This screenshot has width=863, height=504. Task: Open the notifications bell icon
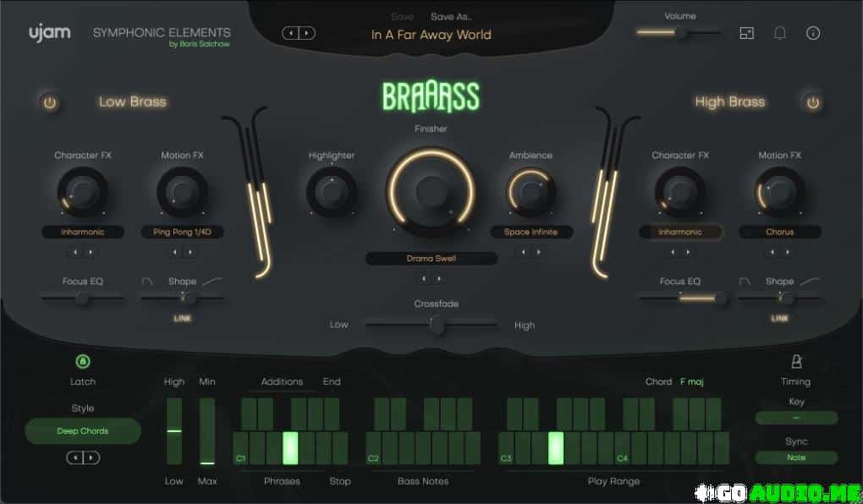click(780, 33)
